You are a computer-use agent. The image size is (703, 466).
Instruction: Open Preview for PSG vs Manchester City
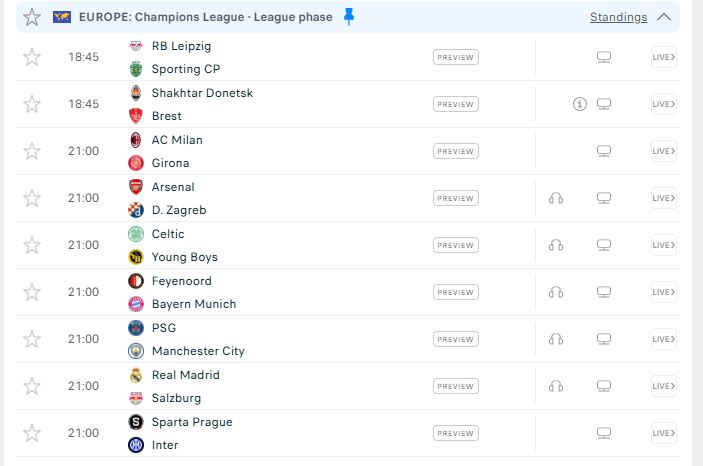tap(456, 339)
